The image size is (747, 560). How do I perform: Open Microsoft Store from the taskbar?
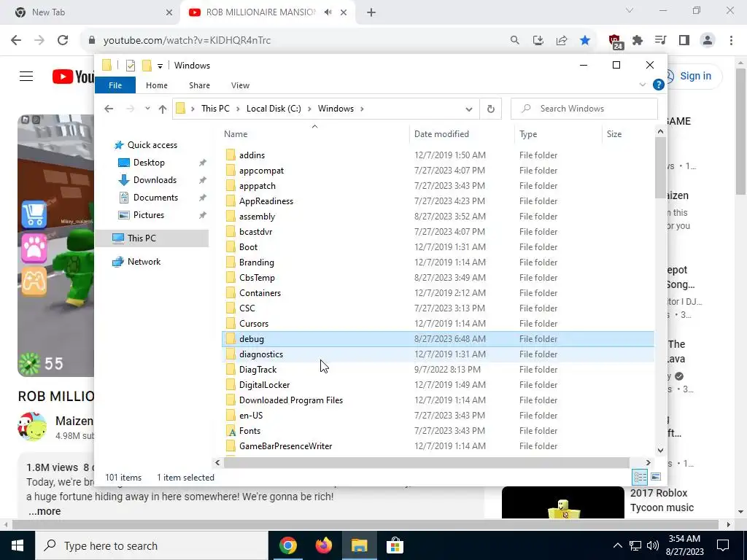pos(395,545)
